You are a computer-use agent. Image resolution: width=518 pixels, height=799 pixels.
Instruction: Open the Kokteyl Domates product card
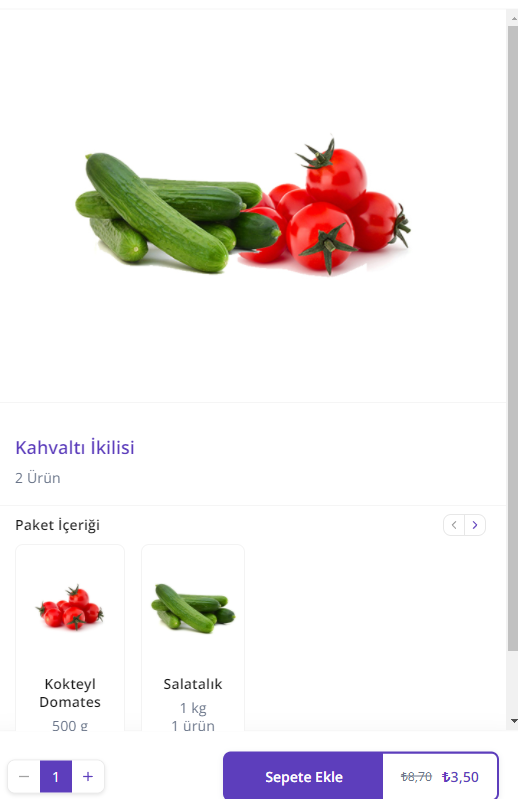(70, 638)
